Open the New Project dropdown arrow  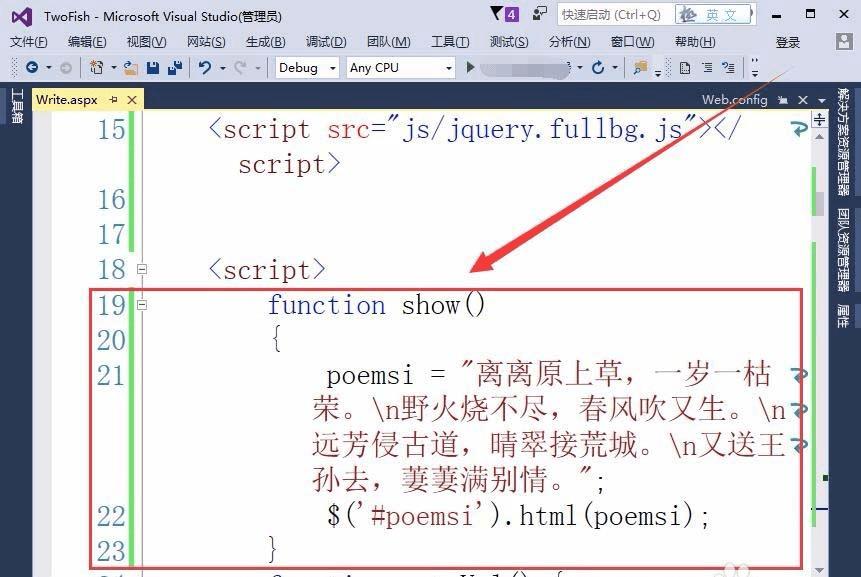click(114, 68)
